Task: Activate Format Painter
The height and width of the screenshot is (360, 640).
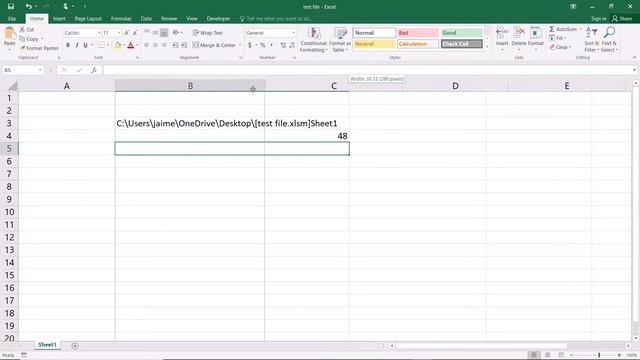Action: [x=39, y=48]
